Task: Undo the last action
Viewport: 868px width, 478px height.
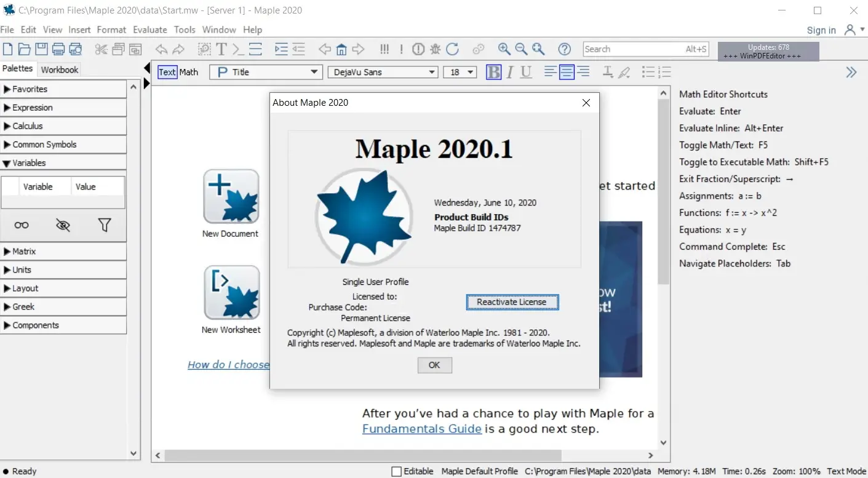Action: click(161, 49)
